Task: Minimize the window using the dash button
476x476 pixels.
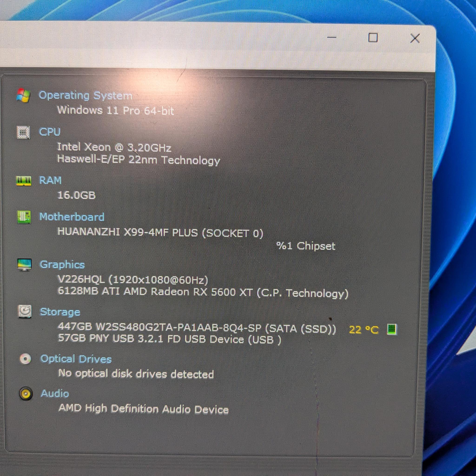Action: pos(332,37)
